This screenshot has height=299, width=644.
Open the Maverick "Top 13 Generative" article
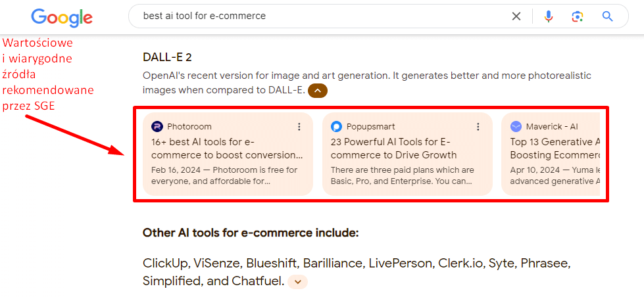coord(555,149)
